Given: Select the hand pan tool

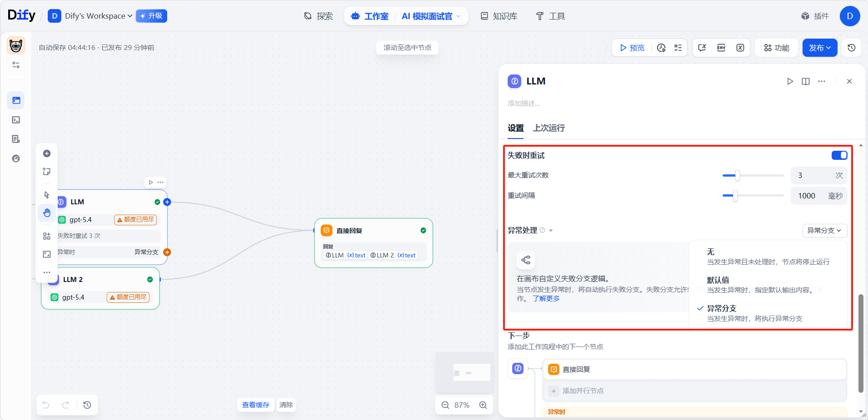Looking at the screenshot, I should (47, 212).
